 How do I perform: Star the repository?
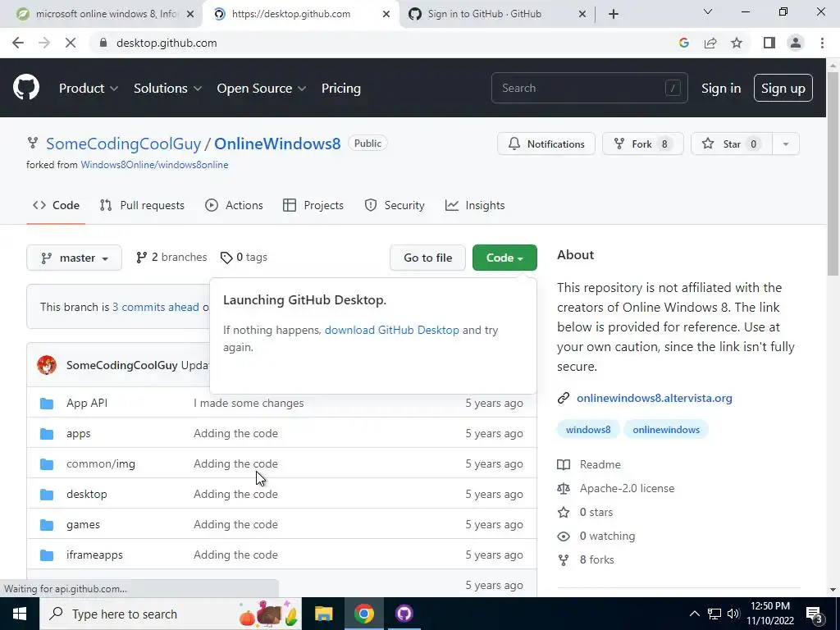pos(732,144)
